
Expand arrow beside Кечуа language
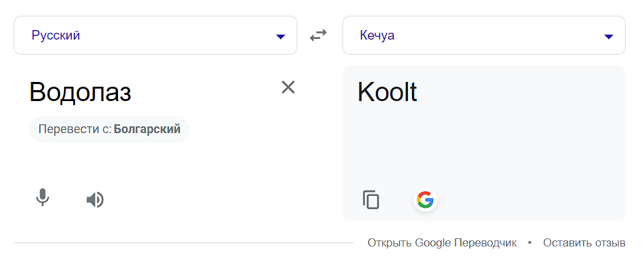point(609,37)
